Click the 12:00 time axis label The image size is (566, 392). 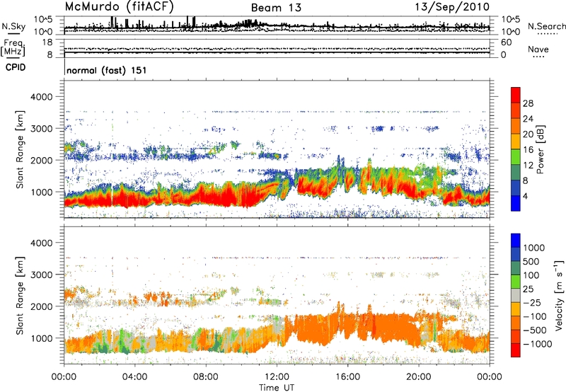pos(277,377)
